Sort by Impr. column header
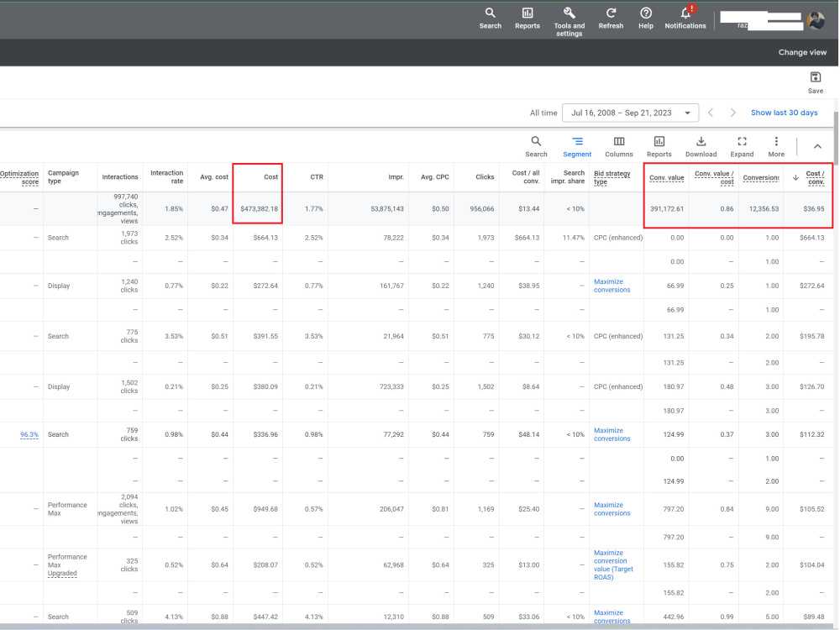This screenshot has width=840, height=630. pos(396,176)
